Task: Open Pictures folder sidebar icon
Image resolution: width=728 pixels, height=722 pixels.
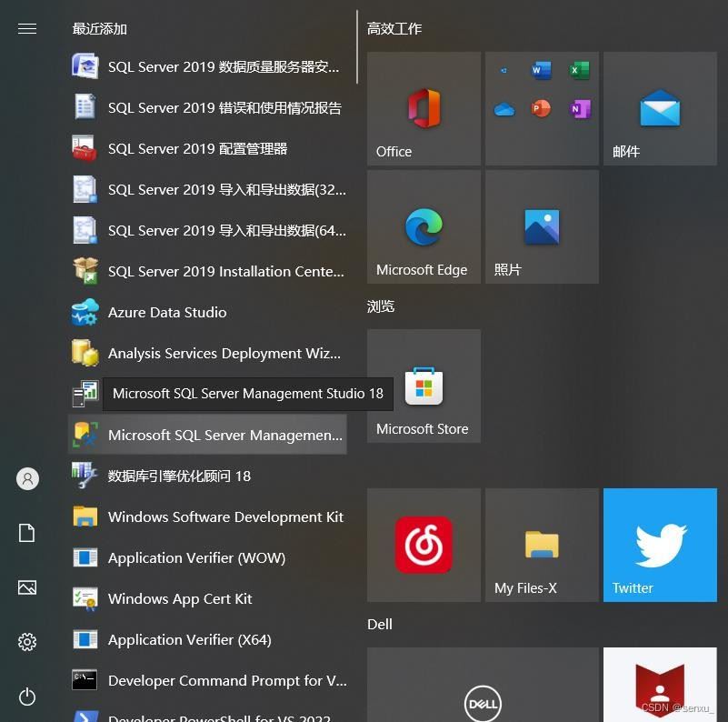Action: tap(27, 587)
